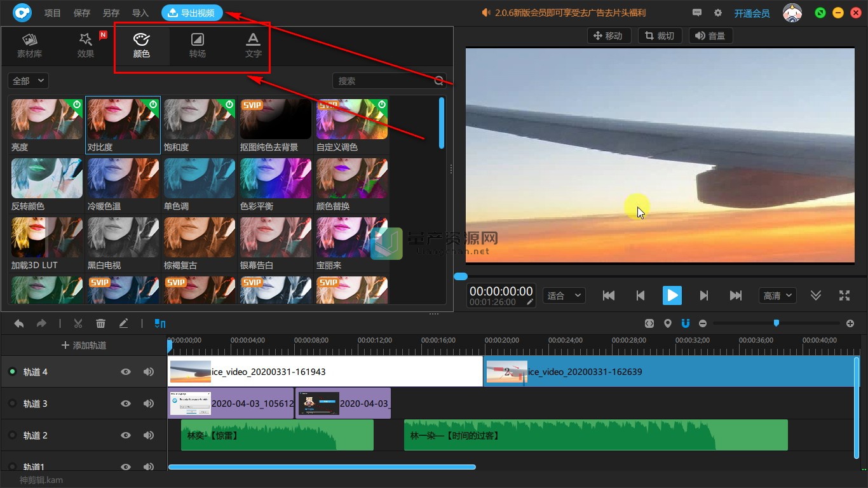Click the trash delete icon

(x=100, y=323)
